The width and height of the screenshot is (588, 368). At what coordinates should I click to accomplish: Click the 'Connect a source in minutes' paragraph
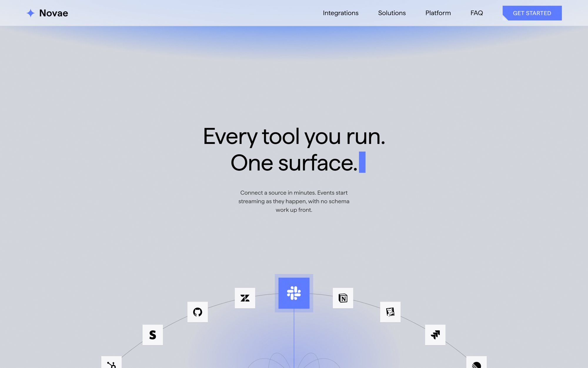click(294, 201)
